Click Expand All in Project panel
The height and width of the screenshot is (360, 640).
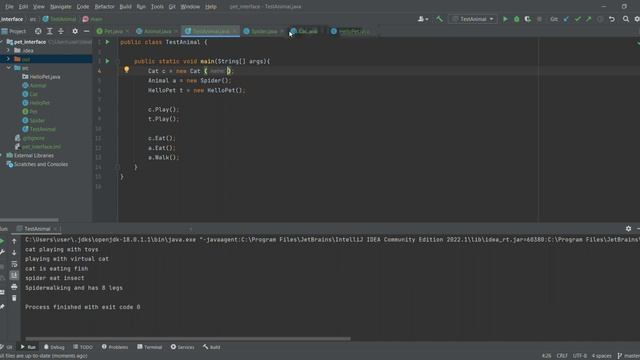tap(49, 31)
